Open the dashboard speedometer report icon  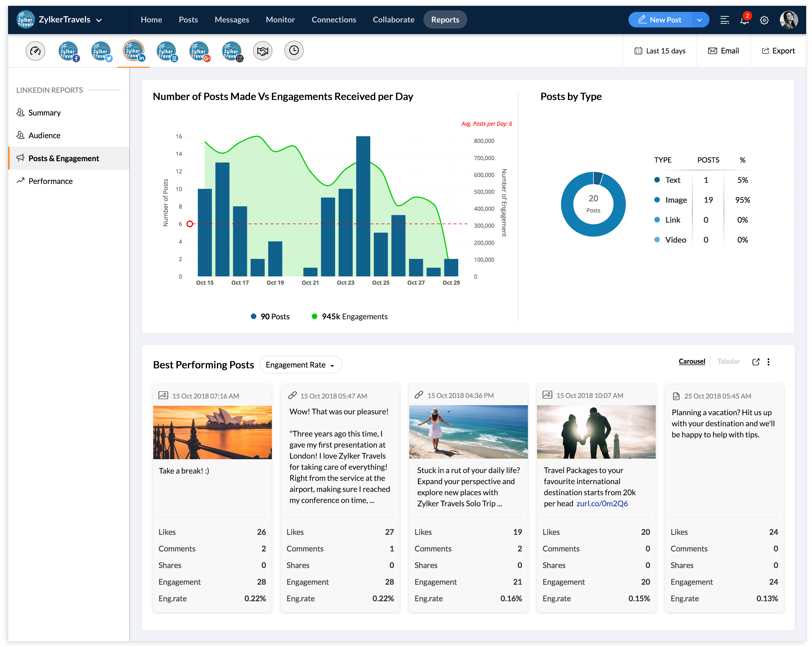click(35, 51)
